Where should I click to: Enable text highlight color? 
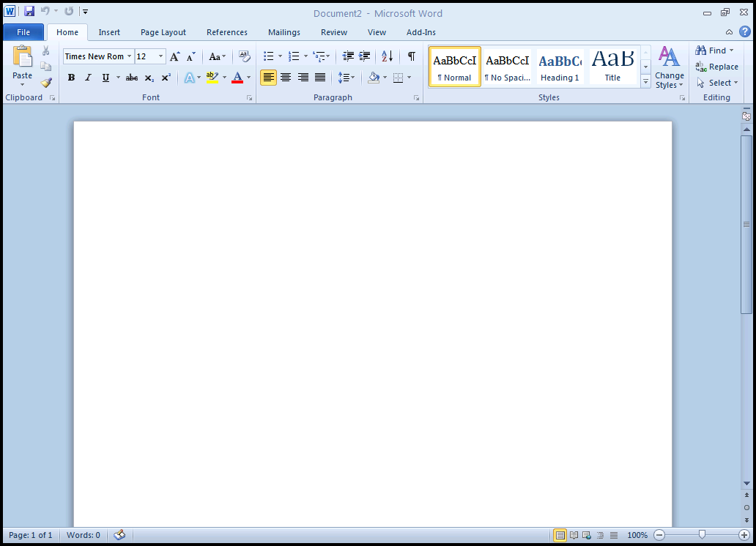(213, 77)
